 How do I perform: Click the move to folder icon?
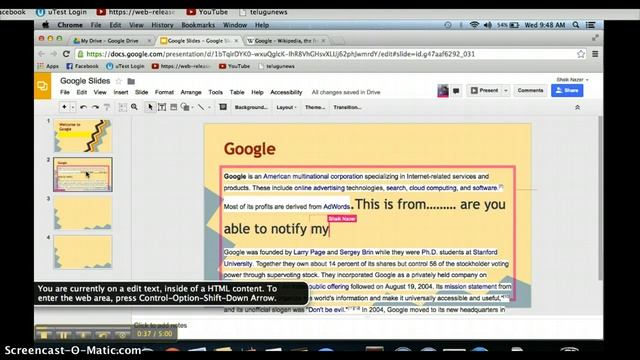(131, 81)
